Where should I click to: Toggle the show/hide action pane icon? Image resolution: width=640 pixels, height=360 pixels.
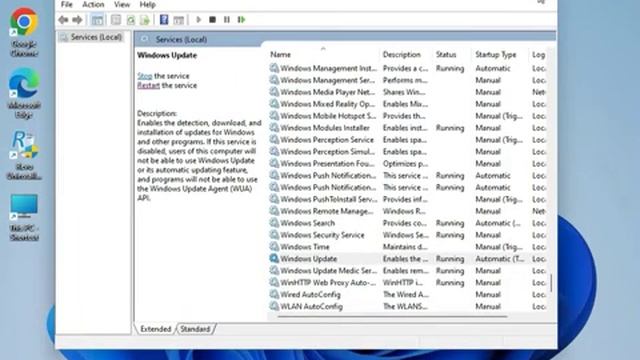(178, 20)
